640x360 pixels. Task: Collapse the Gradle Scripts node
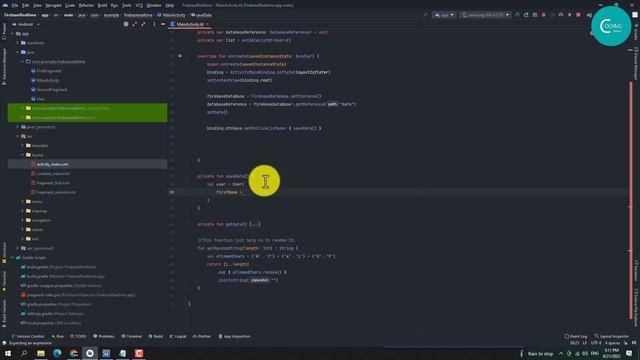[13, 258]
